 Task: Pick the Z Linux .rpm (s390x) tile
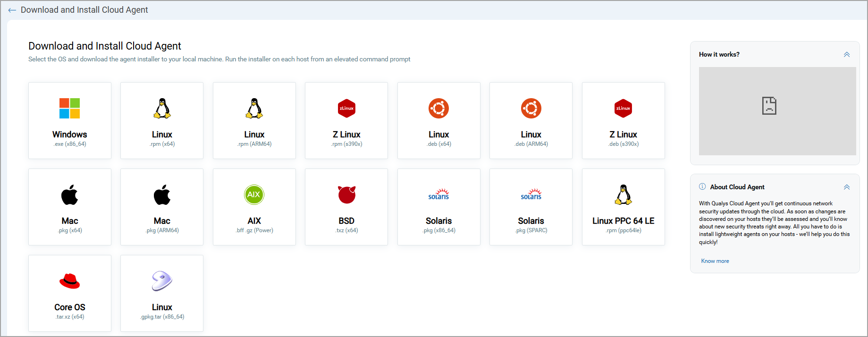[346, 120]
